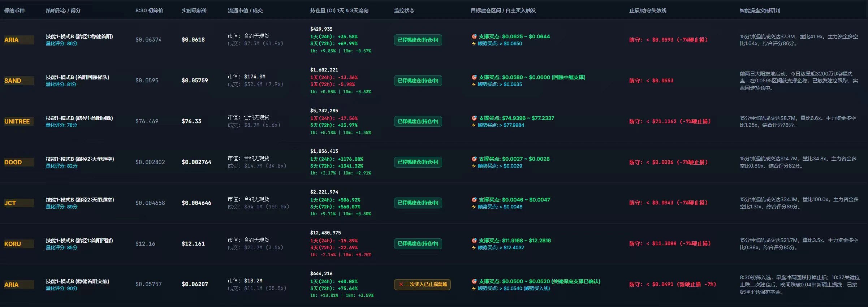The width and height of the screenshot is (868, 307).
Task: Click the 量化评分: 89分 score text
Action: coord(61,207)
